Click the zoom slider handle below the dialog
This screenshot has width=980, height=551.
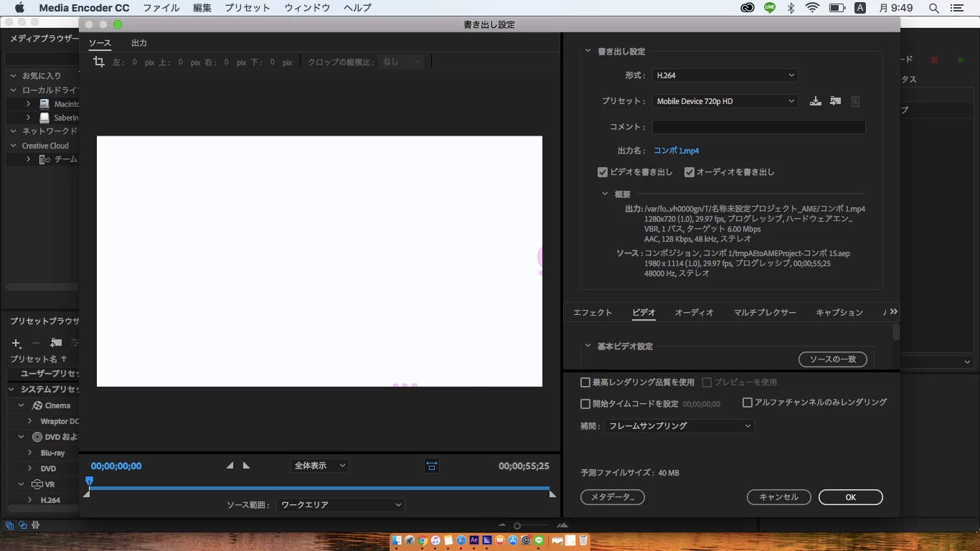[x=517, y=526]
